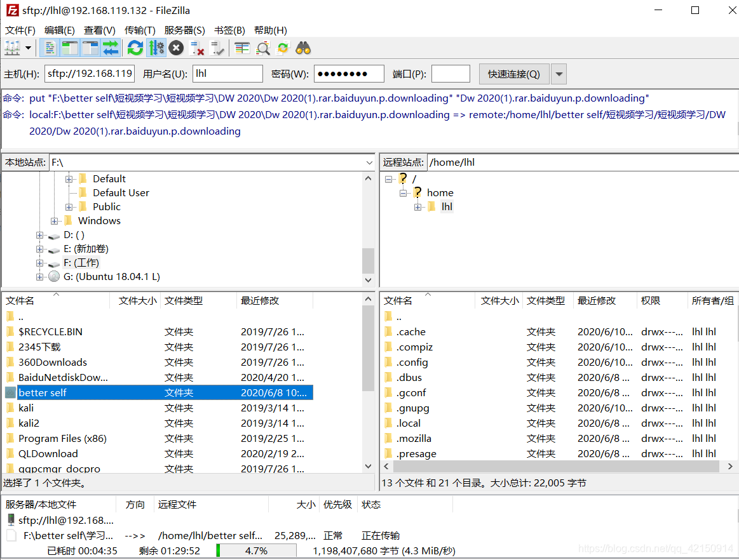739x560 pixels.
Task: Cancel current operation icon
Action: point(176,48)
